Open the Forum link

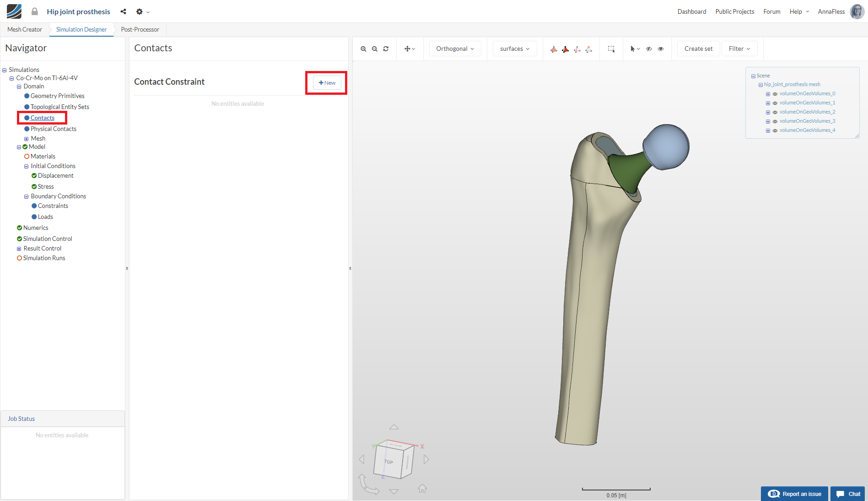coord(772,11)
